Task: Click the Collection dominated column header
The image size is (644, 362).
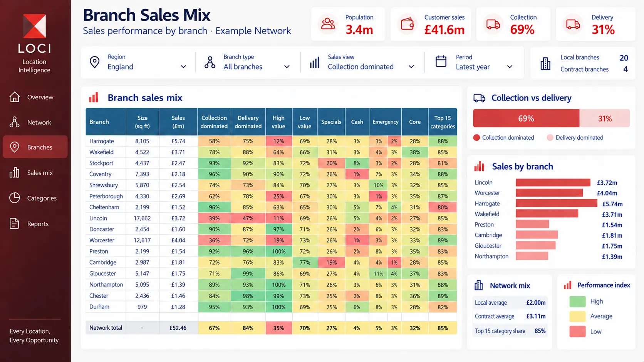Action: [x=214, y=122]
